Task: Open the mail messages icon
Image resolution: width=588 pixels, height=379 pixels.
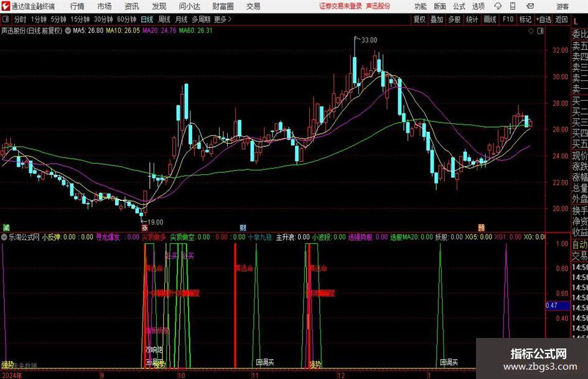Action: (530, 6)
